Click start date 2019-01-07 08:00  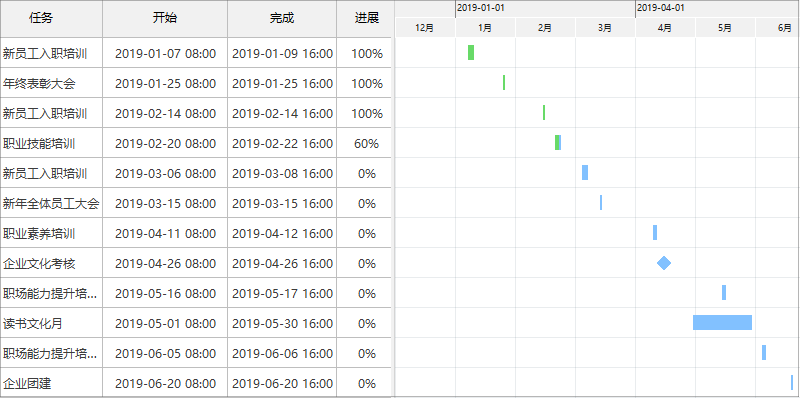[x=165, y=54]
